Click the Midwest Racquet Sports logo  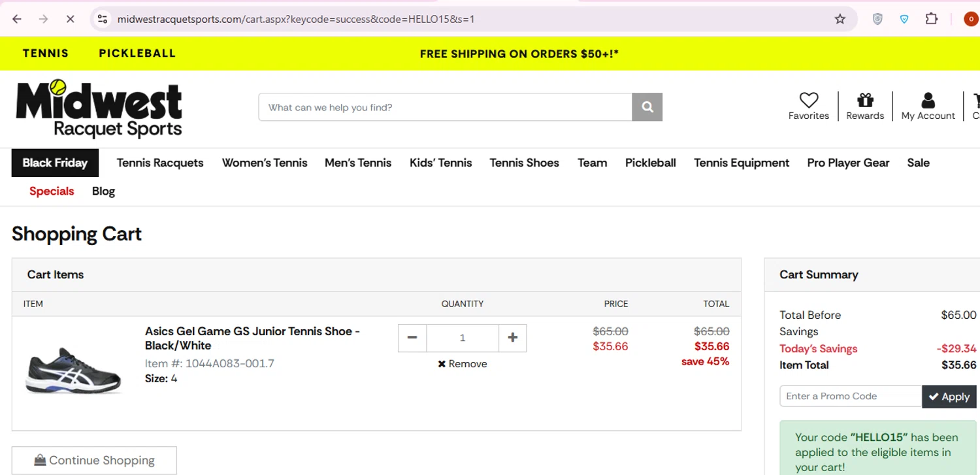coord(99,108)
